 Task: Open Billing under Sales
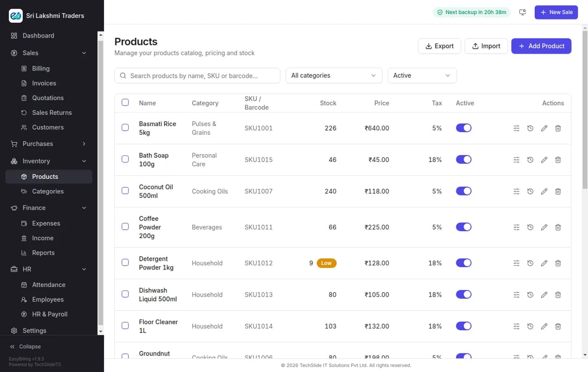point(49,69)
